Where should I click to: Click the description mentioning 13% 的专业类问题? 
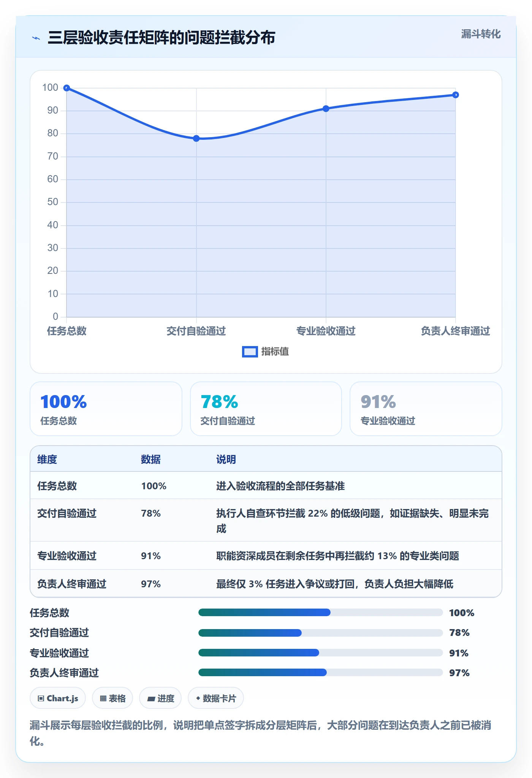[337, 556]
